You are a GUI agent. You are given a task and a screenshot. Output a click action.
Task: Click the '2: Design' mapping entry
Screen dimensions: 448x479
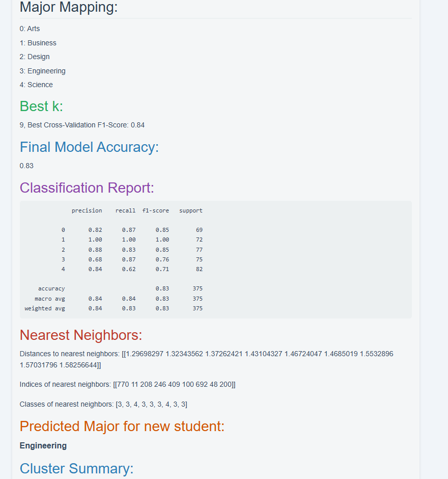35,57
